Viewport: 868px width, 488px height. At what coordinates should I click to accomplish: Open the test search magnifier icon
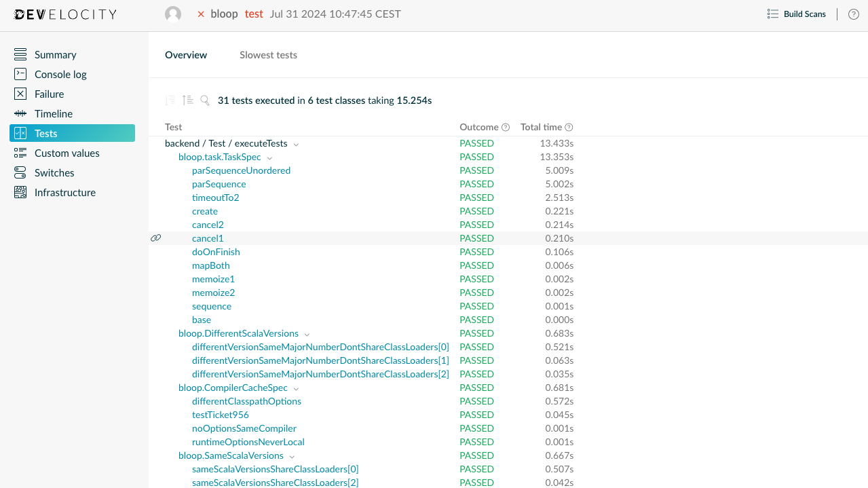pos(204,100)
